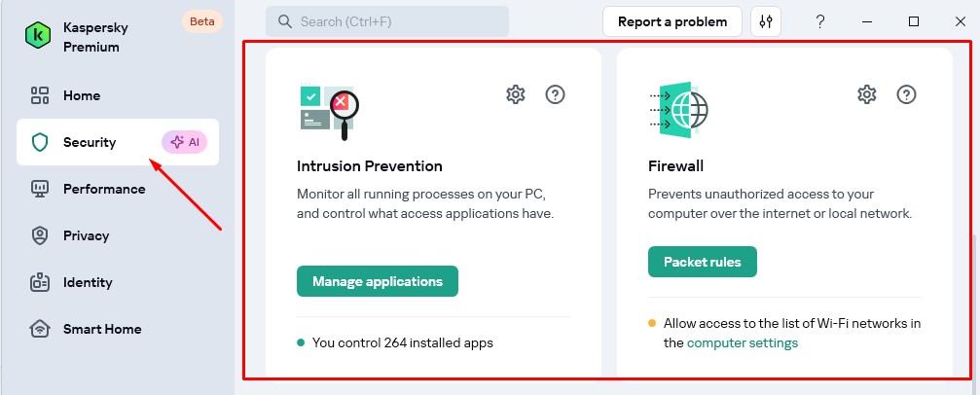Screen dimensions: 980x395
Task: Click the Manage applications button
Action: (x=378, y=281)
